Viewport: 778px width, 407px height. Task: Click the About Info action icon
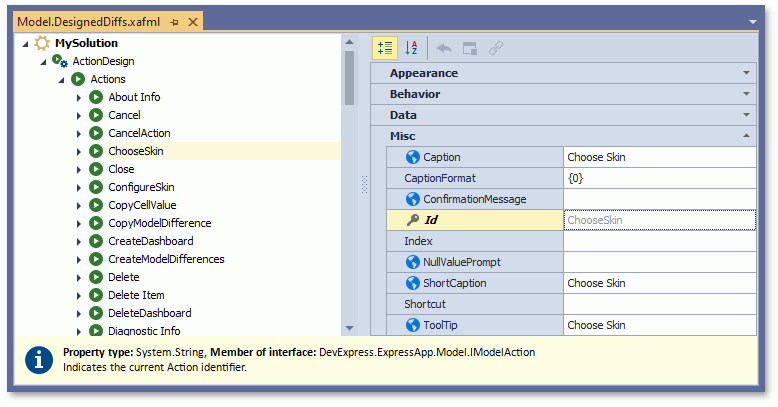coord(96,97)
